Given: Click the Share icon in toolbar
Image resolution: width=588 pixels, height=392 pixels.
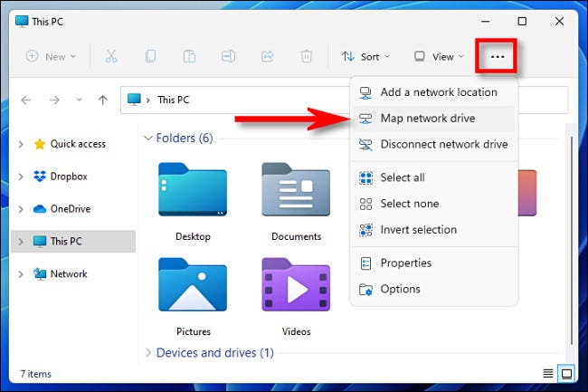Looking at the screenshot, I should coord(268,57).
